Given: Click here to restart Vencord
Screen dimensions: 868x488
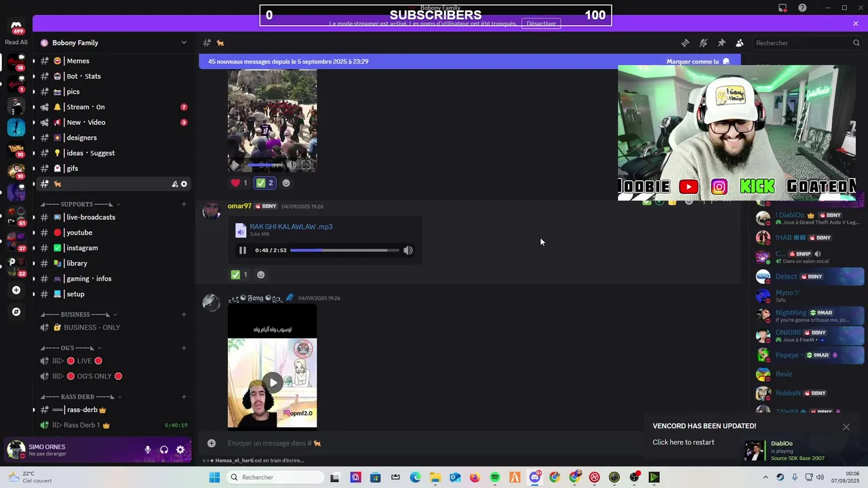Looking at the screenshot, I should (x=683, y=442).
